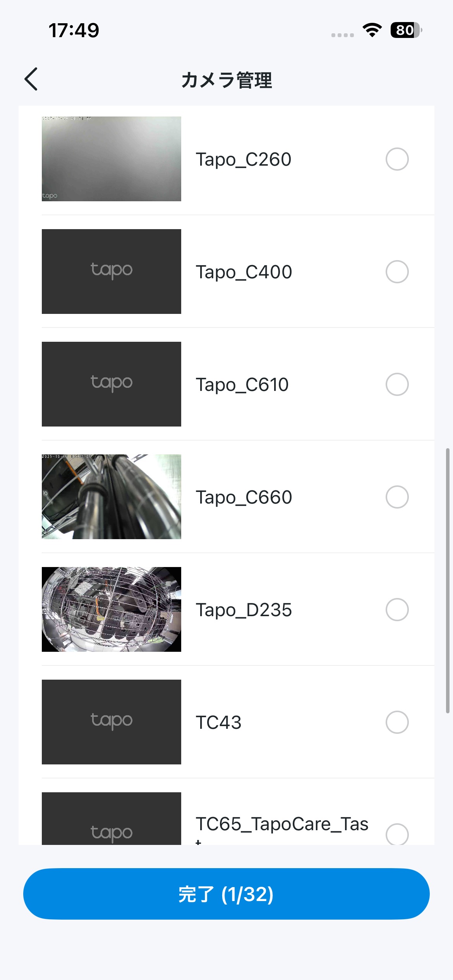Tap the TC65_TapoCare_Tas camera name
453x980 pixels.
pos(282,824)
